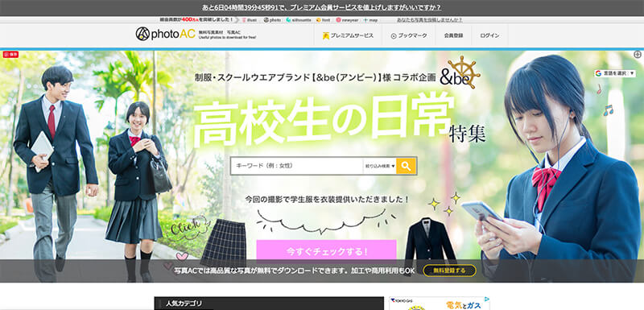The height and width of the screenshot is (310, 644).
Task: Expand the 絞り込み検索 filter dropdown
Action: coord(379,167)
